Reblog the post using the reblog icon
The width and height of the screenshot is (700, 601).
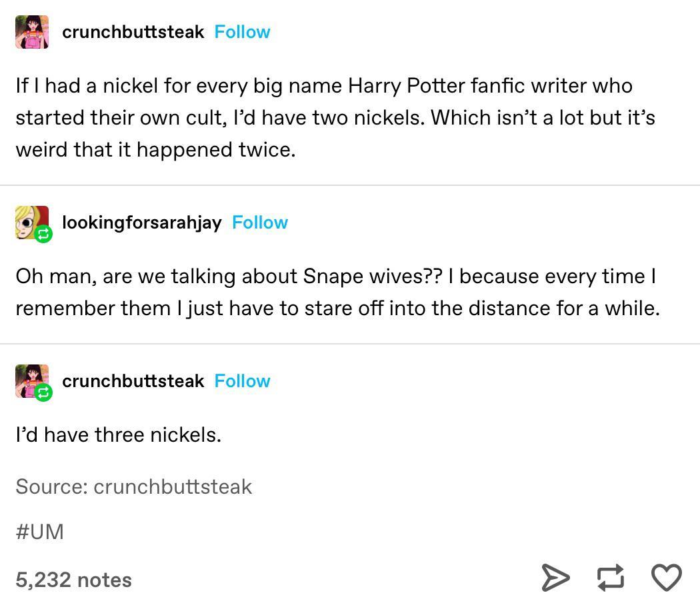tap(611, 578)
